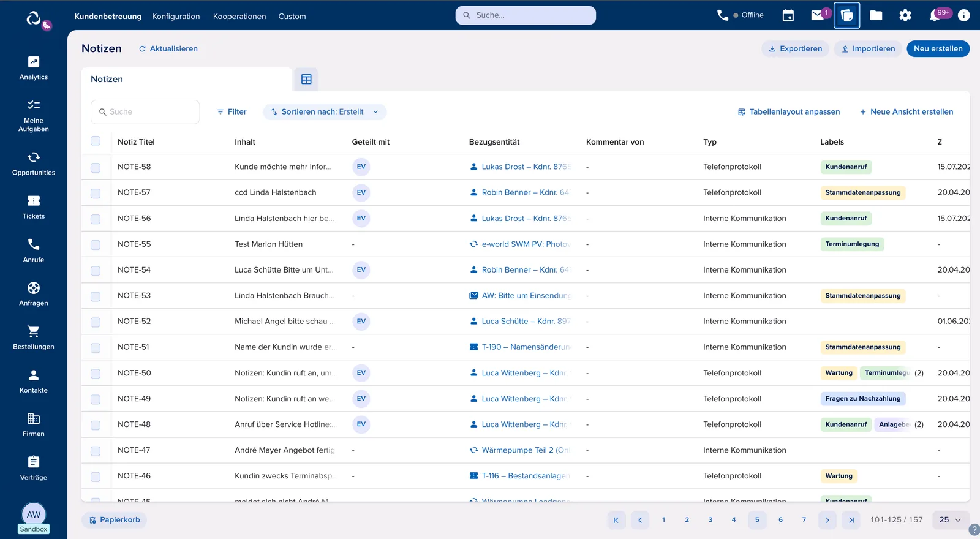The height and width of the screenshot is (539, 980).
Task: Open the Kooperationen menu
Action: (239, 16)
